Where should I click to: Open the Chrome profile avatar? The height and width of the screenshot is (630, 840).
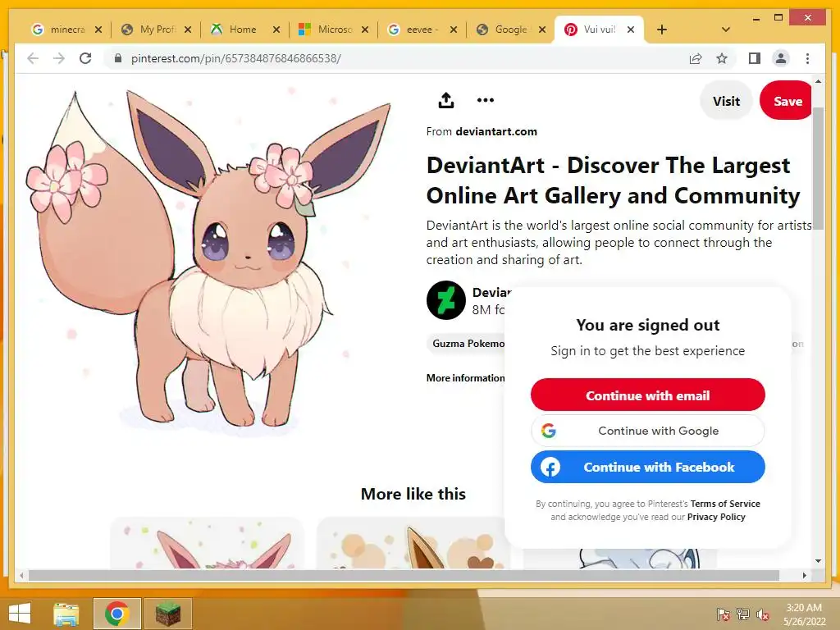[781, 58]
